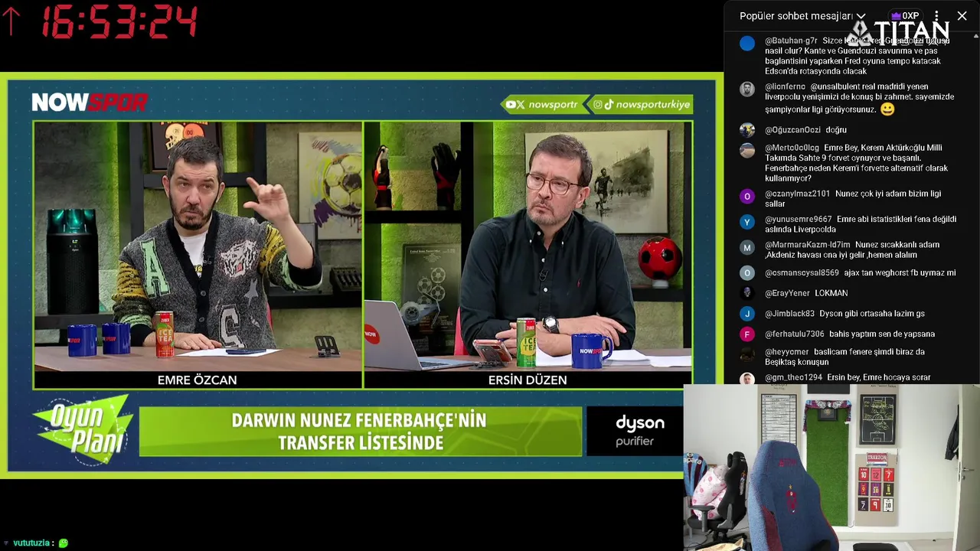Click @heyyomer's profile avatar

747,354
